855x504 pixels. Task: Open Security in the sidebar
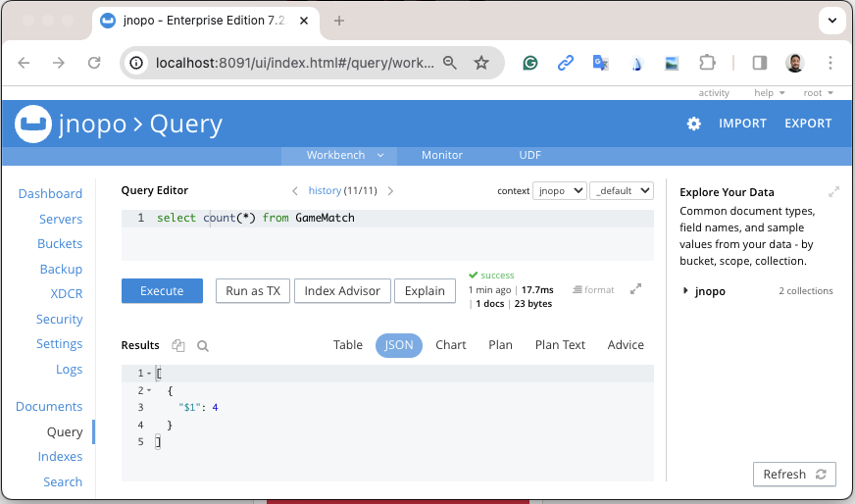click(60, 320)
